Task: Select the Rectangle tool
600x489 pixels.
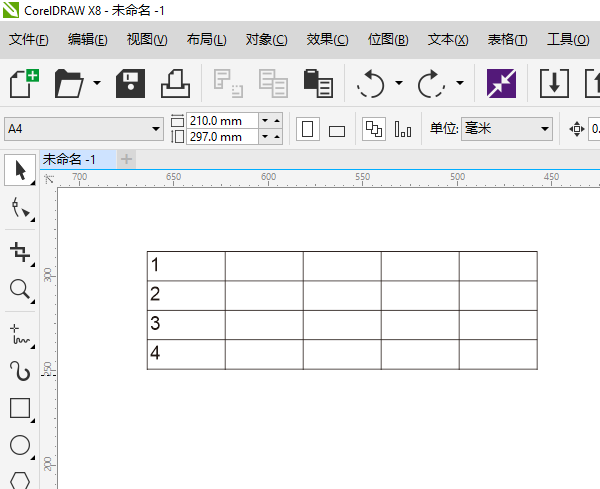Action: tap(20, 408)
